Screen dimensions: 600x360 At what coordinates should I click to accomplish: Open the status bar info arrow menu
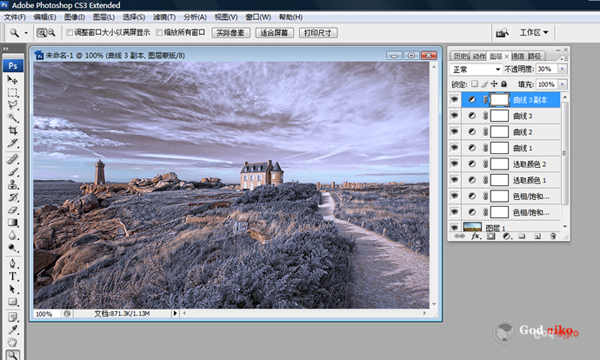coord(175,313)
